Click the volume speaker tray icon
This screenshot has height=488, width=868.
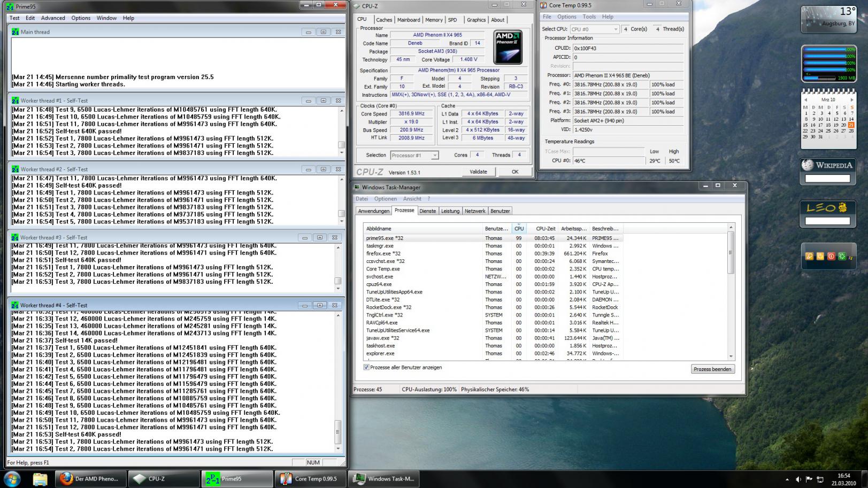[798, 479]
